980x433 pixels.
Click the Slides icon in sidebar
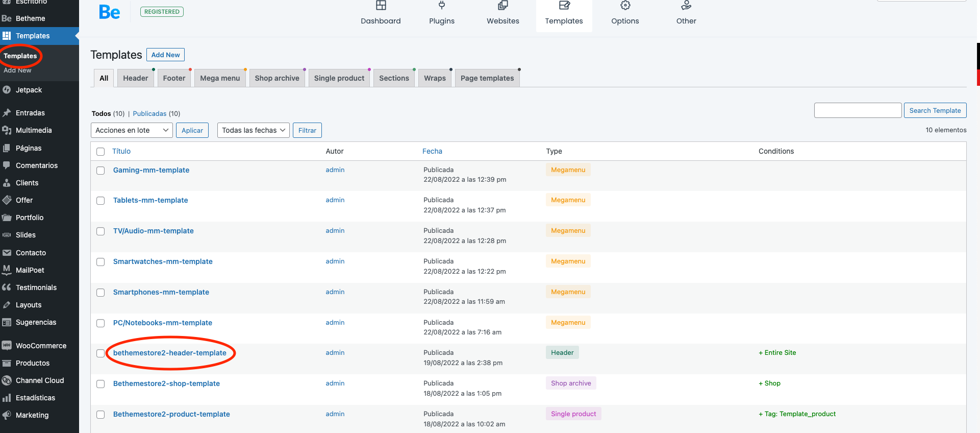pos(7,235)
